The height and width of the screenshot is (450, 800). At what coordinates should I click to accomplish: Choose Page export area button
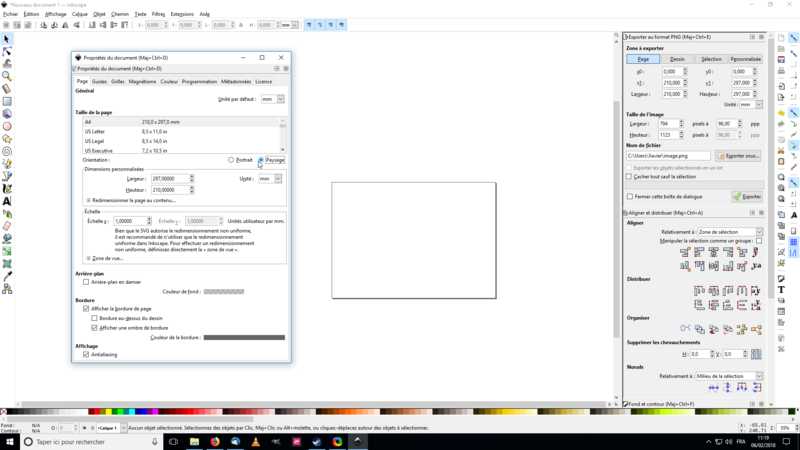643,59
